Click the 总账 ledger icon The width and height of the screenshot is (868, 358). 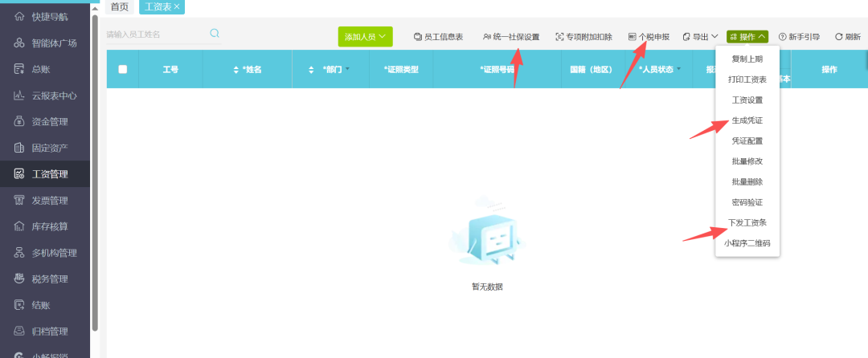point(19,69)
